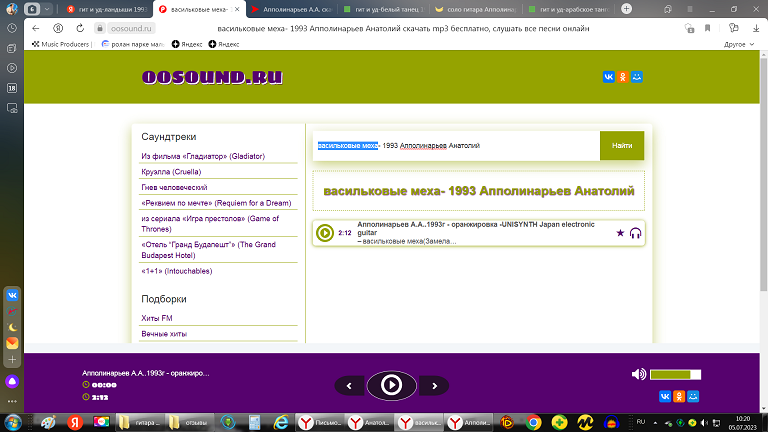Screen dimensions: 768x432
Task: Open '«Реквием по мечте» (Requiem for a Dream)' link
Action: click(x=216, y=203)
